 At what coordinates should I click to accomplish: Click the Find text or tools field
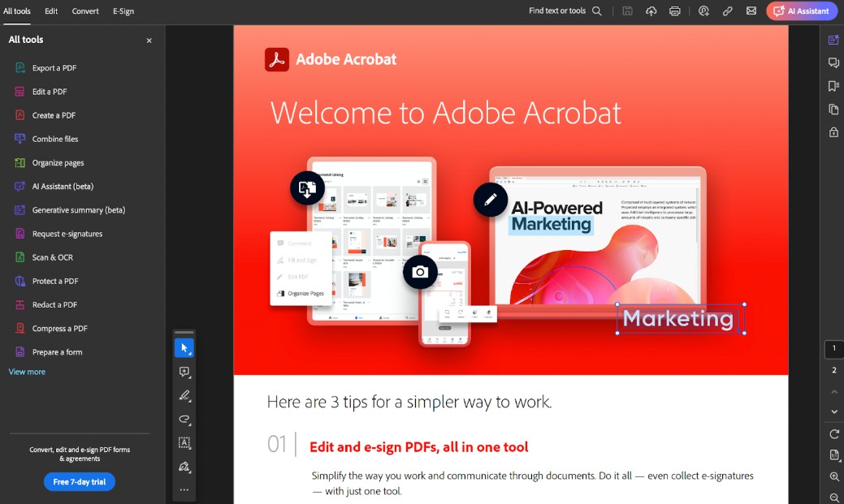point(565,11)
